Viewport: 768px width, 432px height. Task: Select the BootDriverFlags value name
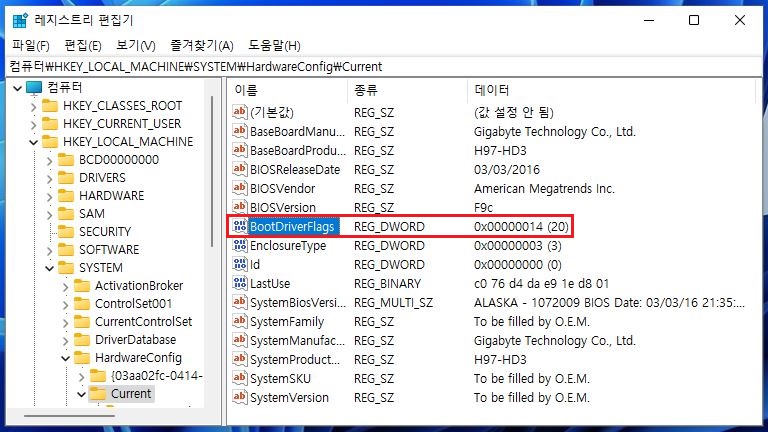(x=292, y=226)
